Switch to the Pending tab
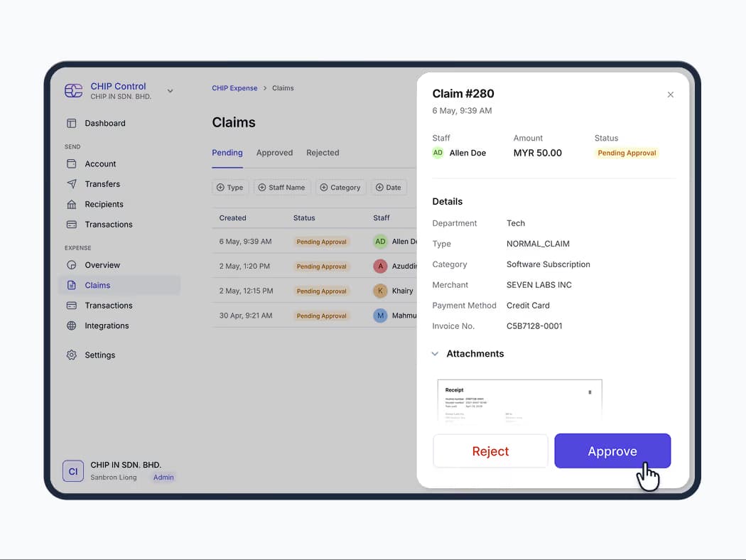The width and height of the screenshot is (746, 560). point(227,153)
